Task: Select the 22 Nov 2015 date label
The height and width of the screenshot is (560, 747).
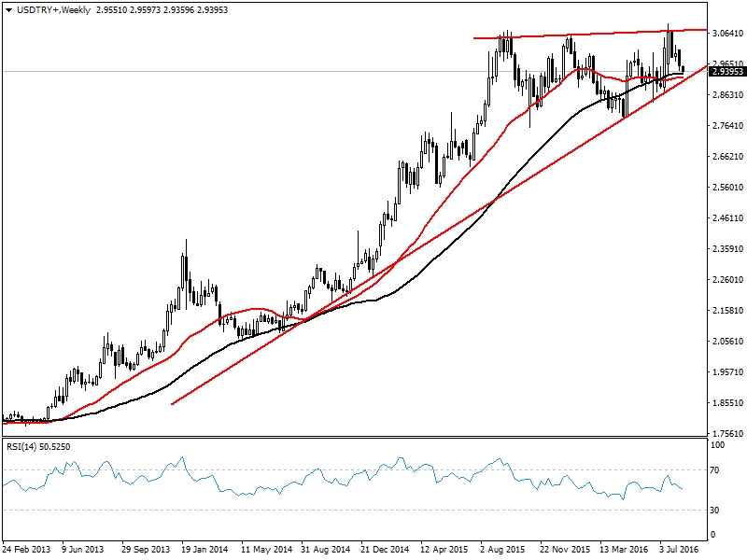Action: click(x=565, y=549)
